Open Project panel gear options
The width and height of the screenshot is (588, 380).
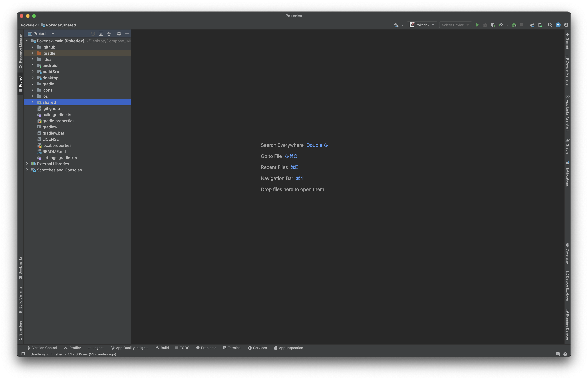point(119,34)
